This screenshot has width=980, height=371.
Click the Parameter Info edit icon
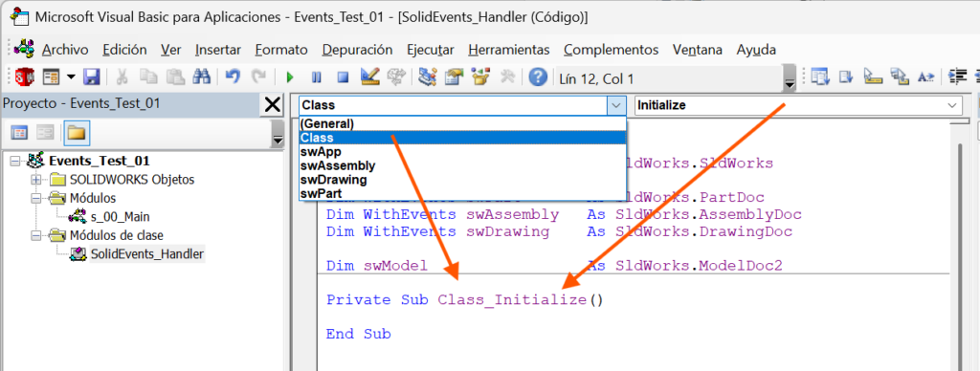[900, 77]
